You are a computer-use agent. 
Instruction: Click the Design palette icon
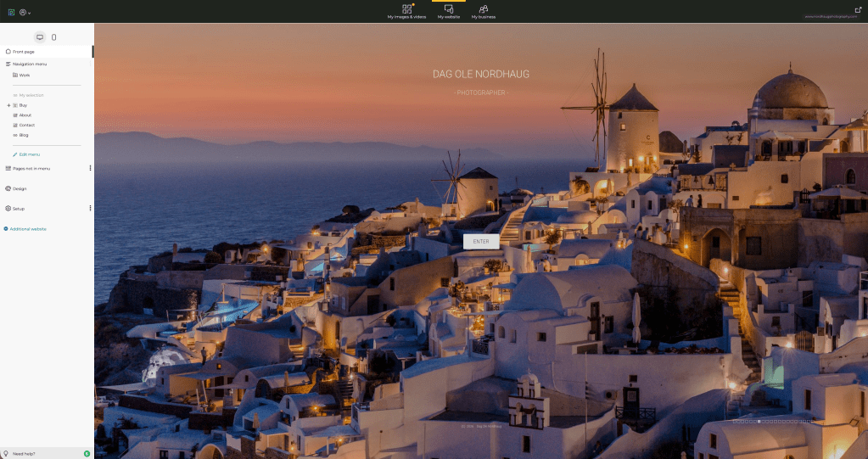click(x=8, y=189)
